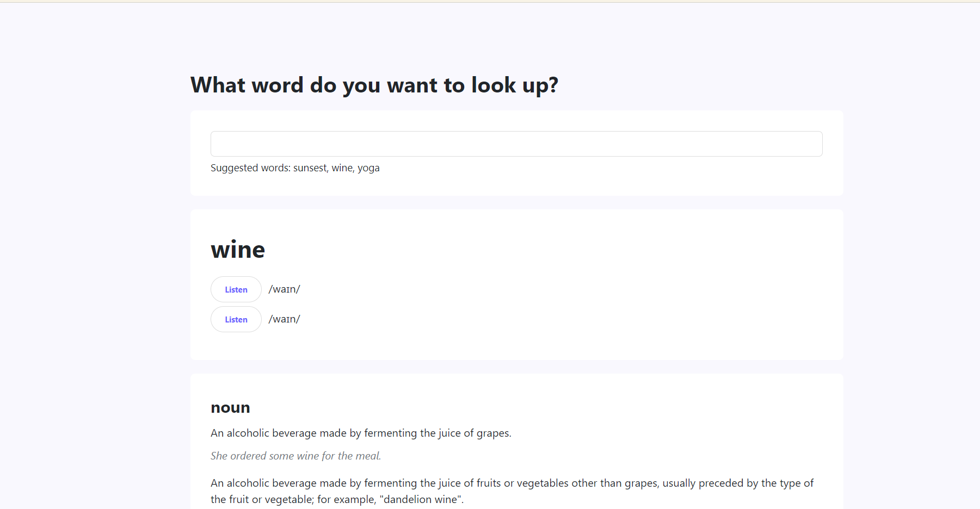
Task: Select the definition mentioning 'dandelion wine'
Action: click(x=512, y=491)
